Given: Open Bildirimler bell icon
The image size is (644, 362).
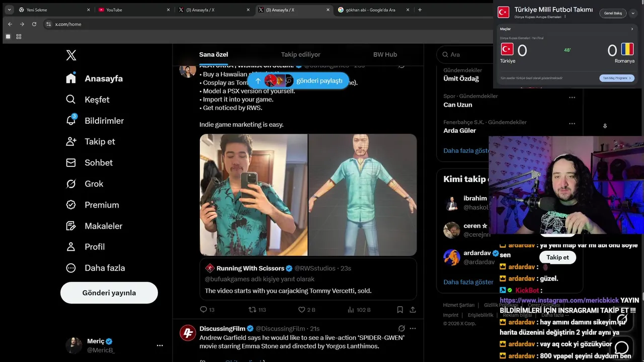Looking at the screenshot, I should tap(71, 121).
